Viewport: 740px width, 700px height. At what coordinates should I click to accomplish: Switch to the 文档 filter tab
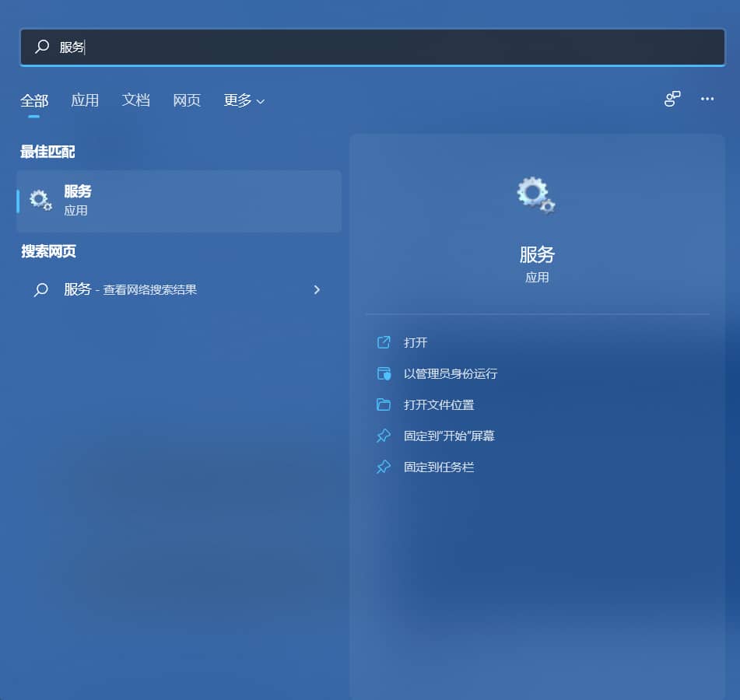click(136, 100)
